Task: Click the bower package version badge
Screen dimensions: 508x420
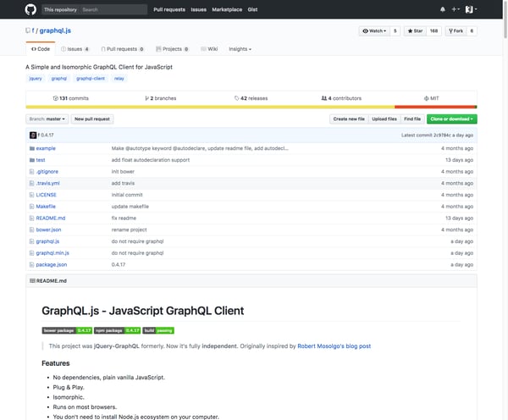Action: coord(67,330)
